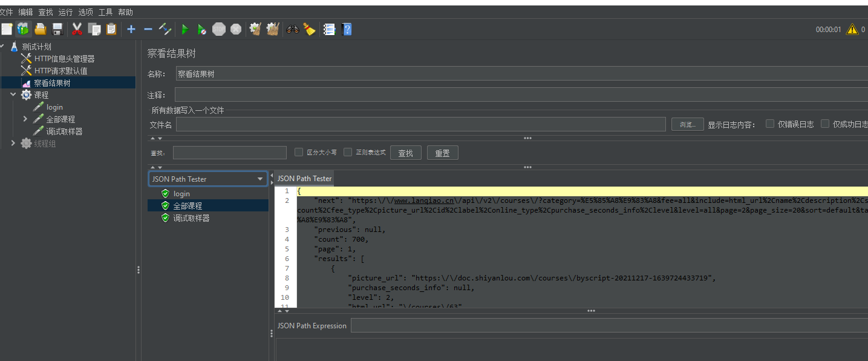This screenshot has height=361, width=868.
Task: Click the Open file folder icon
Action: click(x=41, y=28)
